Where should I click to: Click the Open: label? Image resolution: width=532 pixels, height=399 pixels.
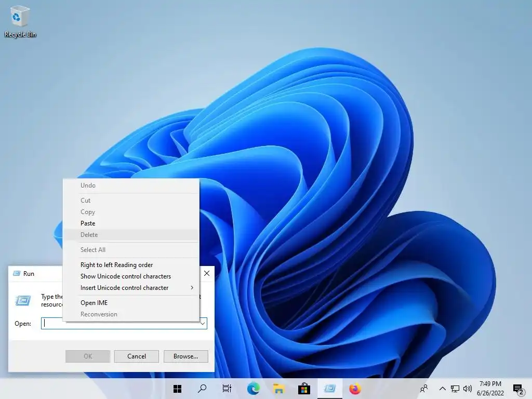[23, 324]
